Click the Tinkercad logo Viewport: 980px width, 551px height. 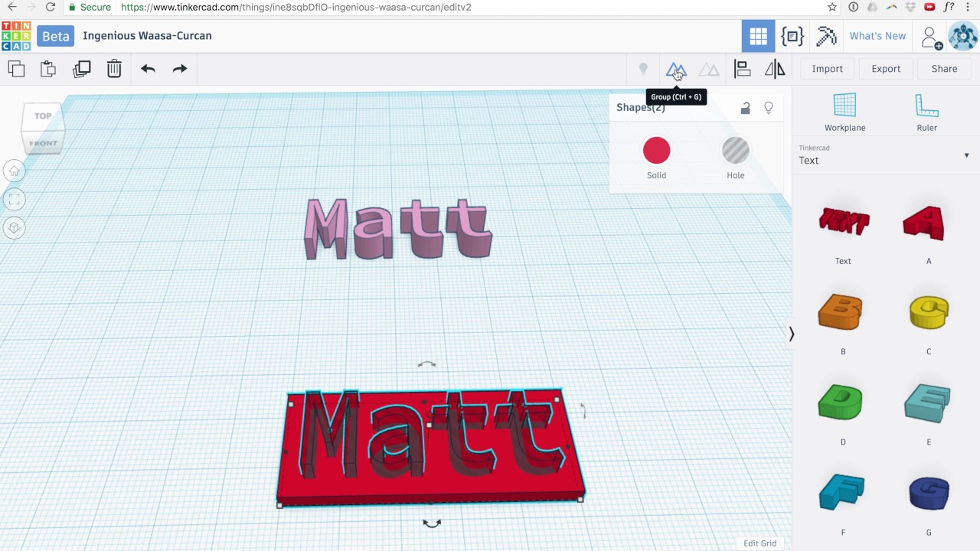pyautogui.click(x=16, y=36)
